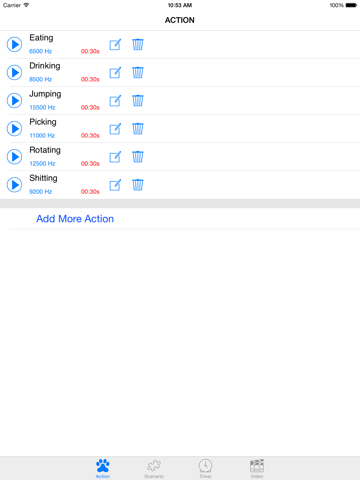
Task: Click the 11000 Hz frequency value
Action: [42, 135]
